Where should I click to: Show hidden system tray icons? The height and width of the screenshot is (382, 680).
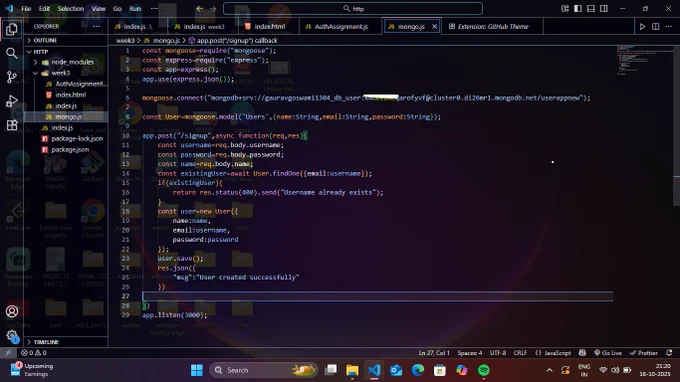point(549,370)
